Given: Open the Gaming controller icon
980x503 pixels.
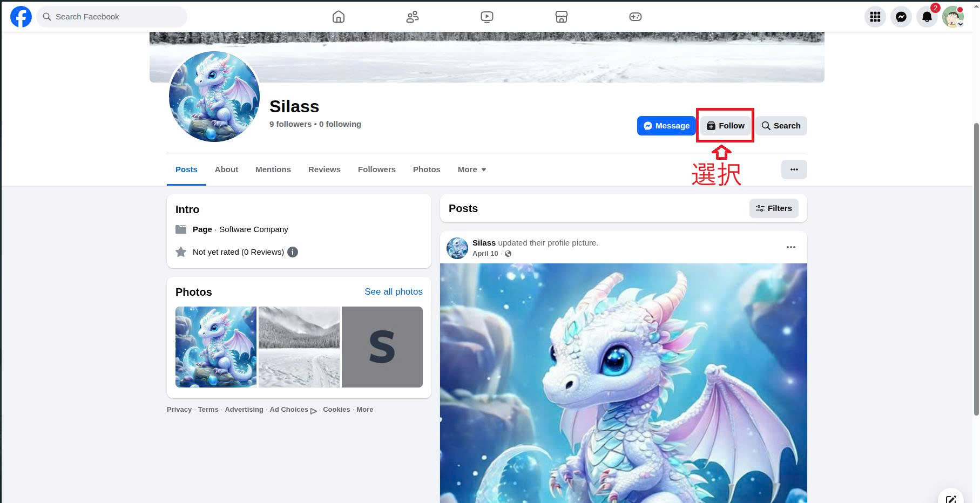Looking at the screenshot, I should (635, 17).
